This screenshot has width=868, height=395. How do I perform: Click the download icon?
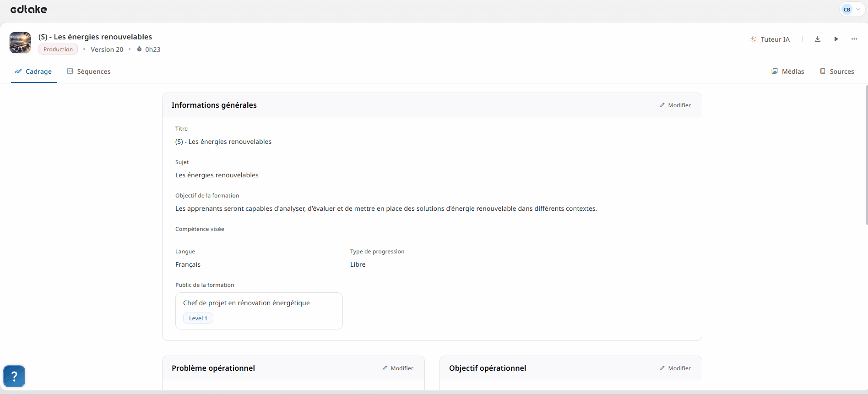click(818, 39)
